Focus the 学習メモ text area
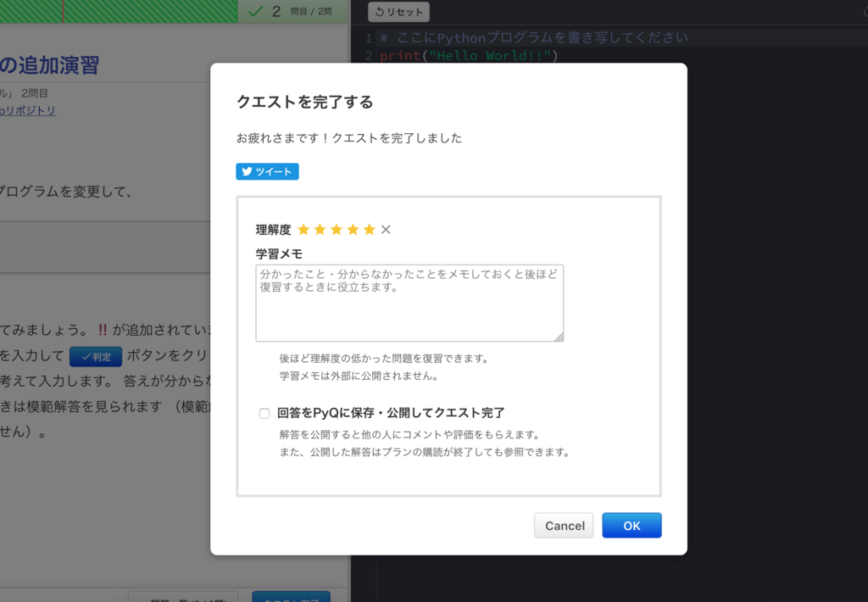The image size is (868, 602). pos(409,303)
